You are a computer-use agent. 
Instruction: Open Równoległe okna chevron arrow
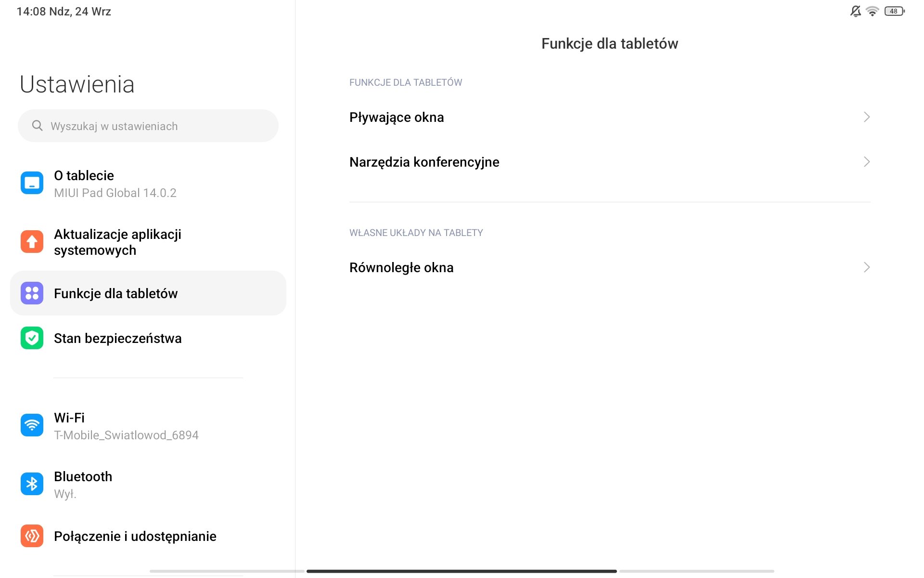[x=867, y=267]
